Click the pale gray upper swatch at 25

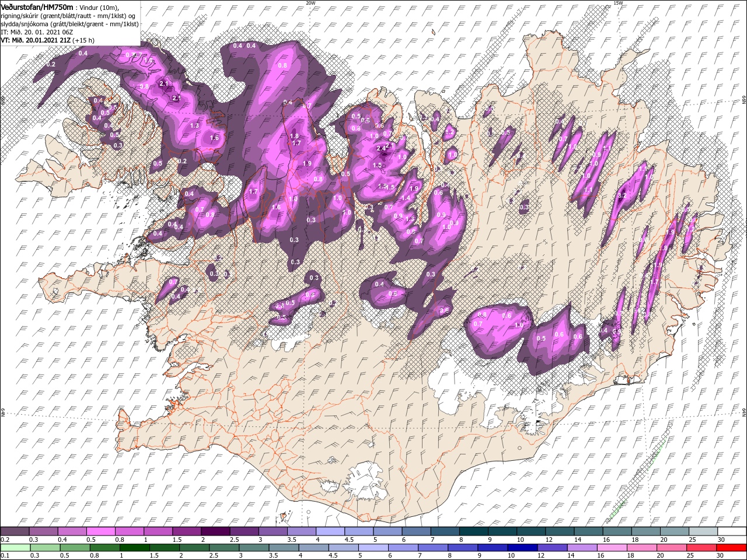(702, 531)
